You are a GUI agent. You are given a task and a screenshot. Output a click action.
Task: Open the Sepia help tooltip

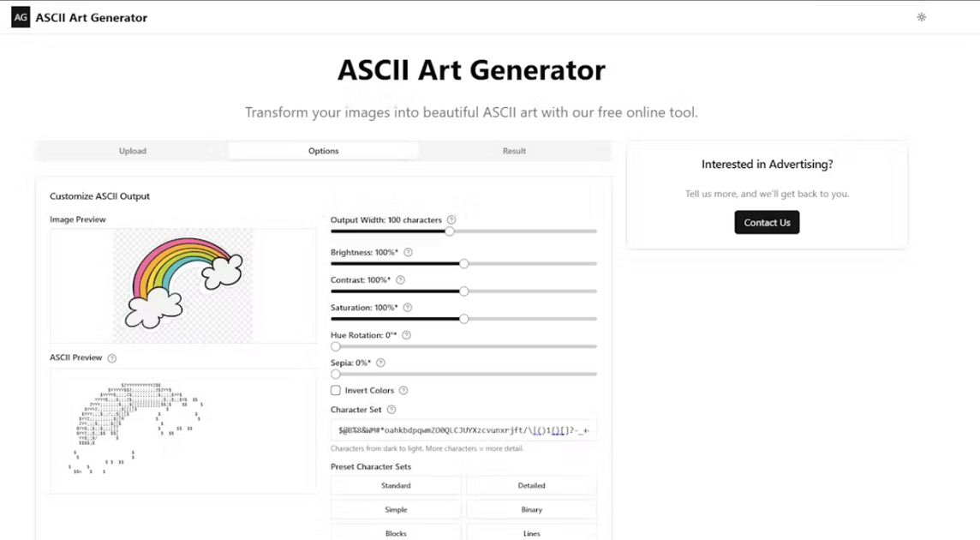tap(380, 363)
